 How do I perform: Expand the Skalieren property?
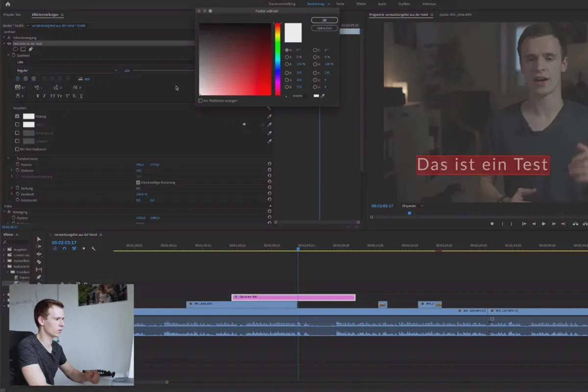coord(12,170)
